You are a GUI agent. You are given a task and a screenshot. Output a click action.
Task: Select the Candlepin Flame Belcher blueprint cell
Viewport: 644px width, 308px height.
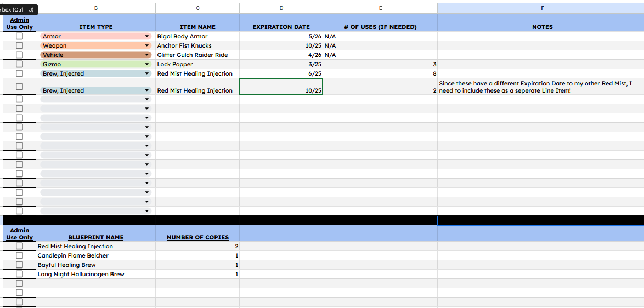(95, 255)
